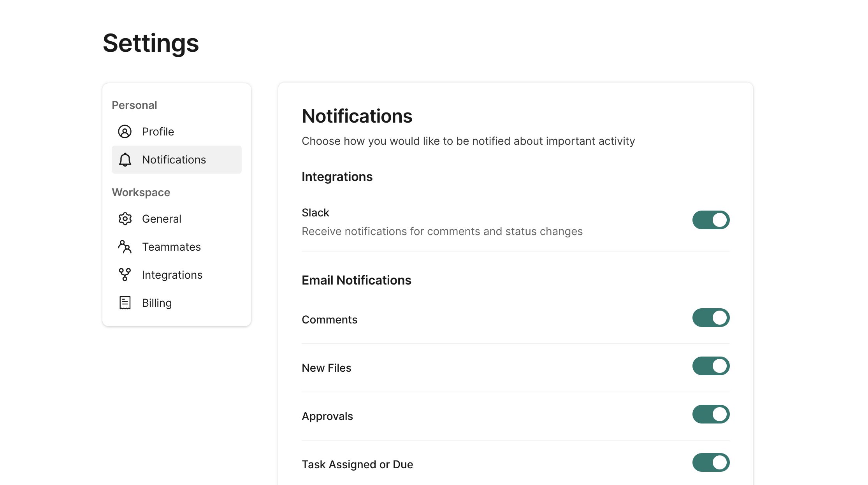Disable Slack notifications toggle
This screenshot has width=868, height=485.
point(711,220)
